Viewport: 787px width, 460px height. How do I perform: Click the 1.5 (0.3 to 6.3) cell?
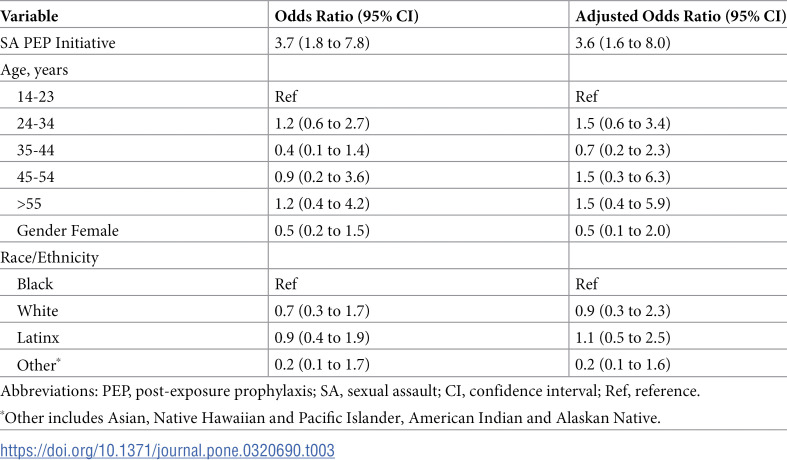pyautogui.click(x=622, y=176)
